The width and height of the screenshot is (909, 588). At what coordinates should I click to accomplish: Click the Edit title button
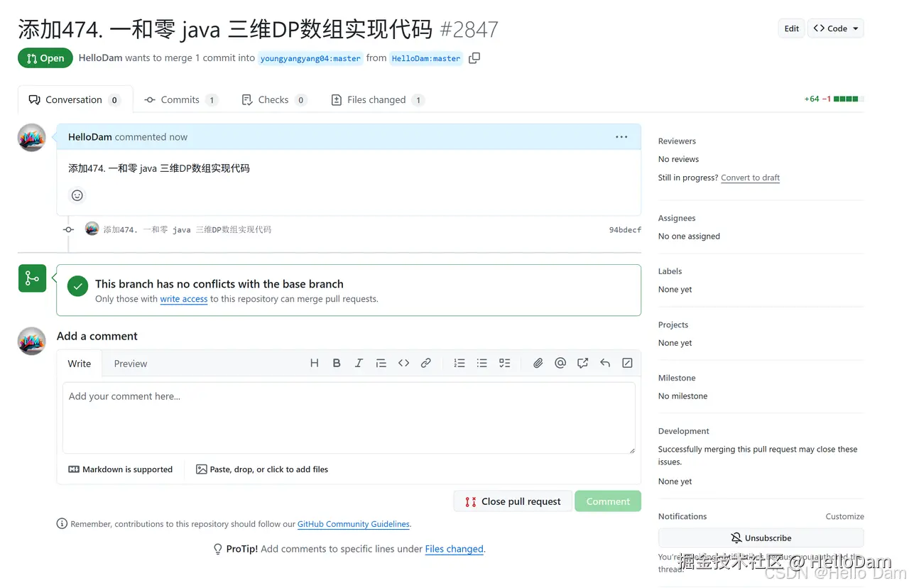[x=792, y=28]
